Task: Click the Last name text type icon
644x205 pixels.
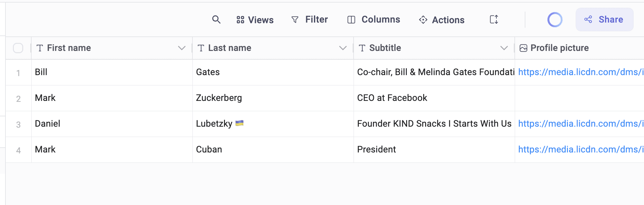Action: [x=201, y=48]
